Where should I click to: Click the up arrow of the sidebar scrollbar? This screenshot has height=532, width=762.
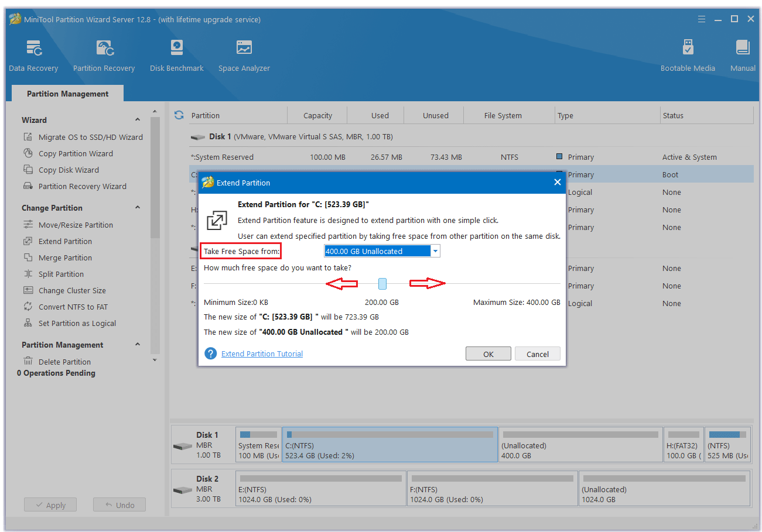tap(155, 111)
